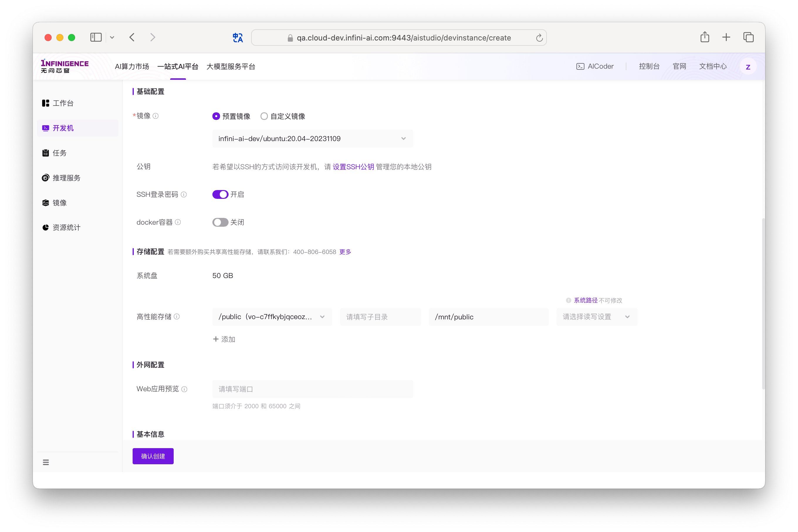Click the 任务 clipboard icon in sidebar

45,153
